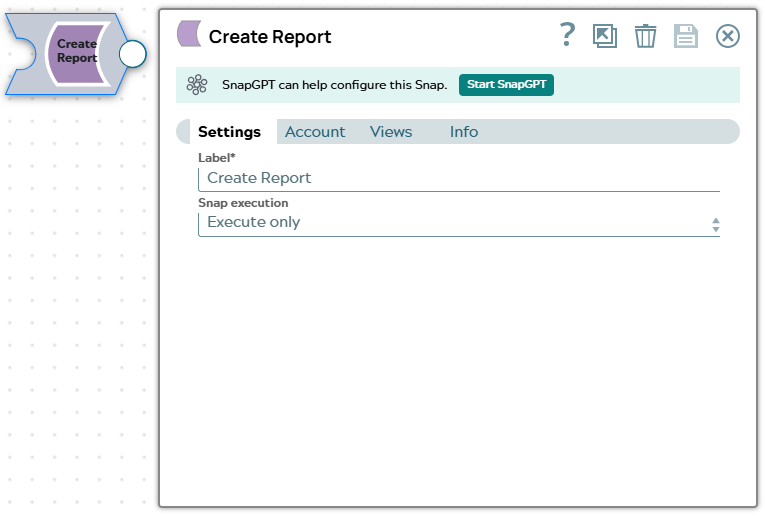Click the SnapGPT logo icon

[x=197, y=85]
